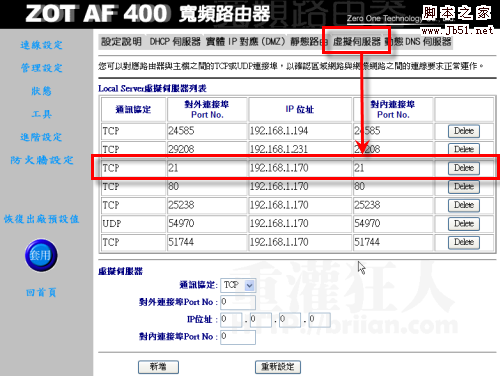500x376 pixels.
Task: Click the 對外連接埠 Port No. column header
Action: click(x=207, y=109)
